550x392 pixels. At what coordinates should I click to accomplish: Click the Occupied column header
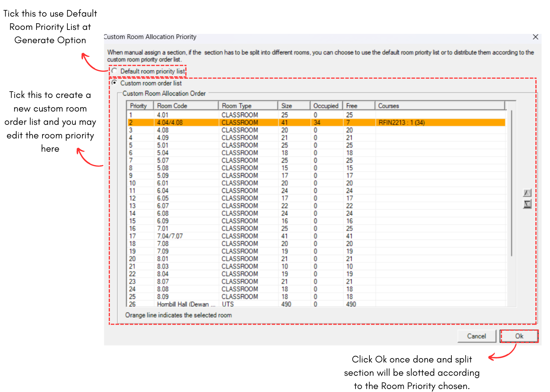tap(326, 106)
